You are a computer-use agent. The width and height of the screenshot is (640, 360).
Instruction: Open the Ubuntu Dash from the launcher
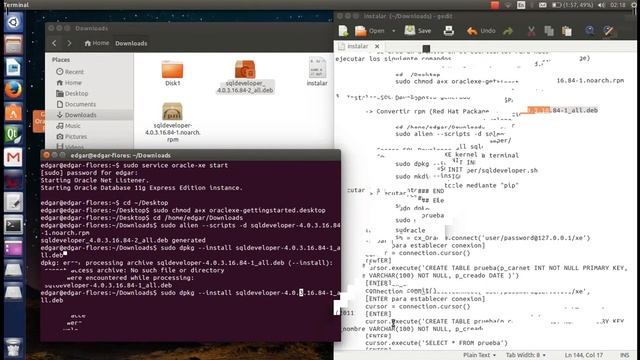coord(13,22)
